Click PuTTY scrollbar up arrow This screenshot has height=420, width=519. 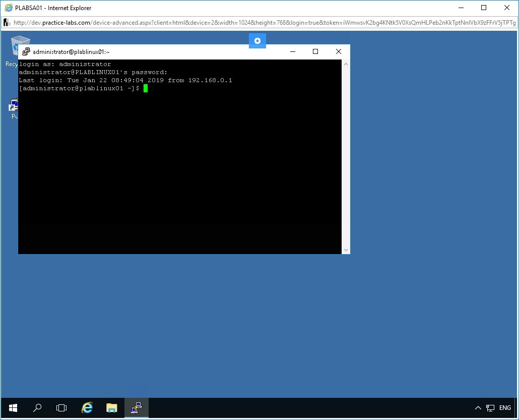tap(346, 64)
